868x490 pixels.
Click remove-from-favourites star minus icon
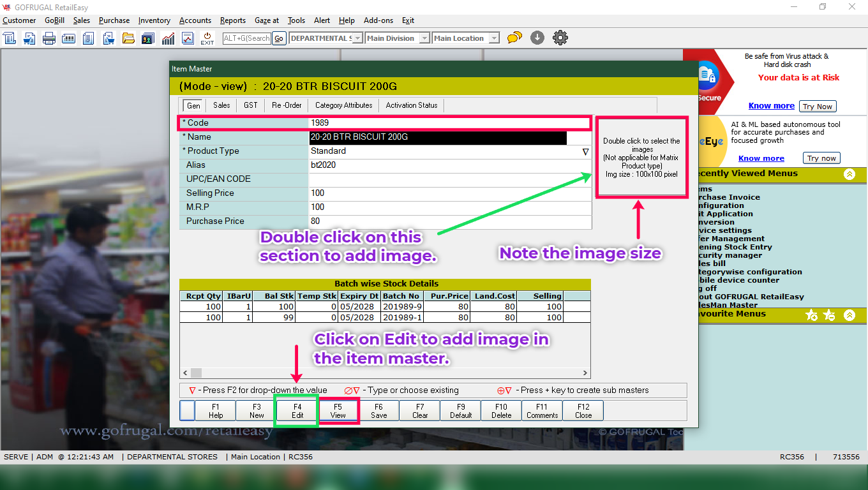point(829,315)
